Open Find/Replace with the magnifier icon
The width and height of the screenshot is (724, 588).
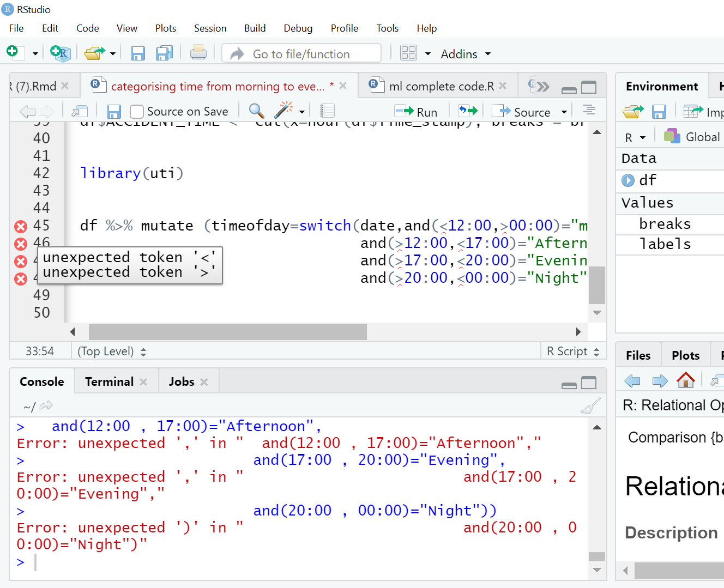pos(256,110)
